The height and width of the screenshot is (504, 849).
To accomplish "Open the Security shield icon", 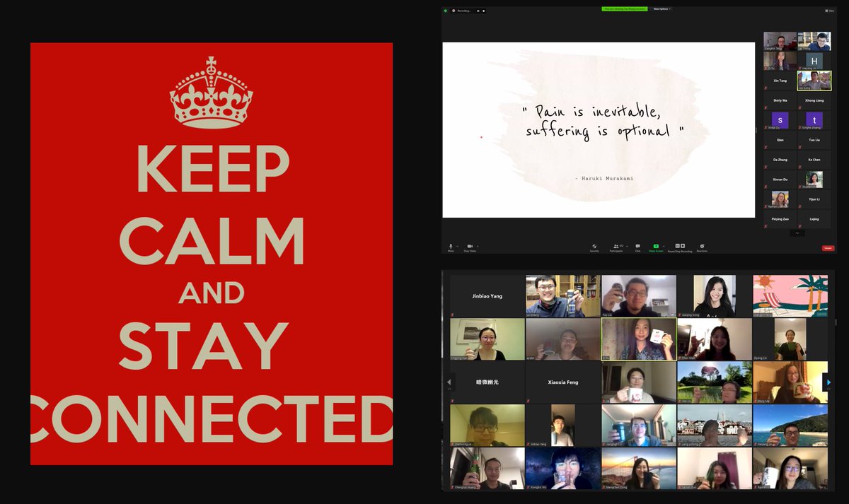I will coord(594,246).
